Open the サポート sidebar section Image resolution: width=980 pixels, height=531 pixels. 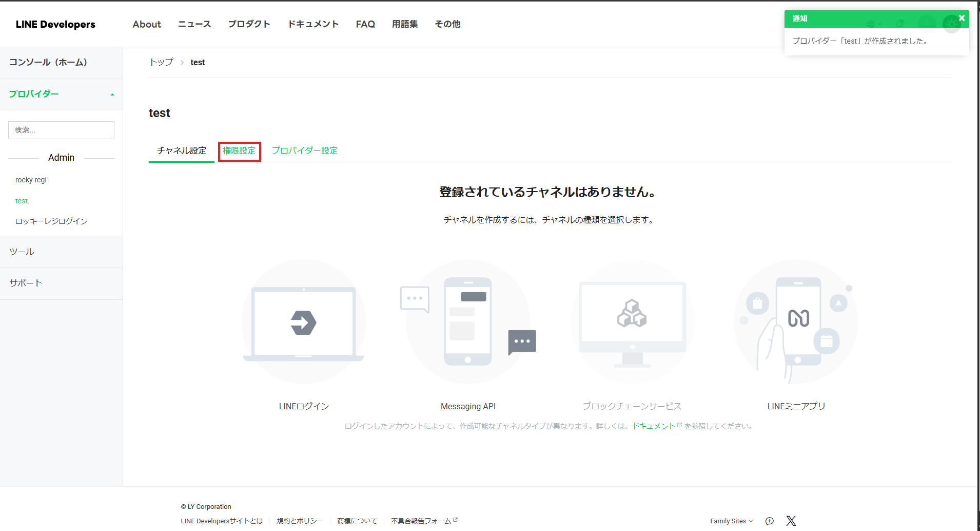coord(61,283)
